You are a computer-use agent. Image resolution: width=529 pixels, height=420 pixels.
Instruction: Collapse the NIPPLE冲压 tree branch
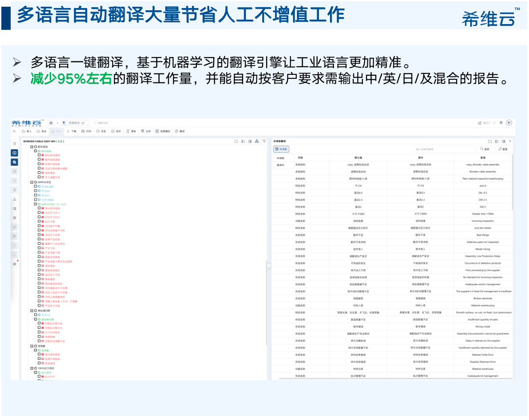pos(31,182)
